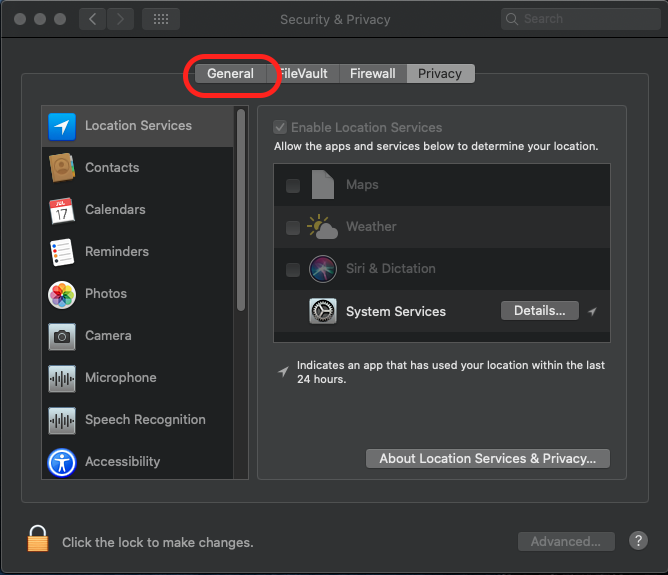Viewport: 668px width, 575px height.
Task: Select Speech Recognition label in list
Action: (x=145, y=420)
